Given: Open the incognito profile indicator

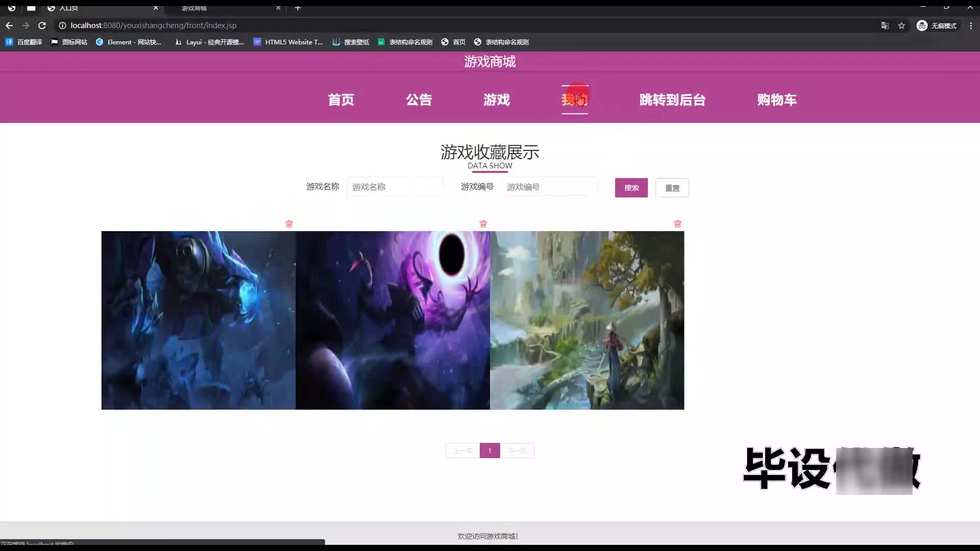Looking at the screenshot, I should click(x=937, y=26).
